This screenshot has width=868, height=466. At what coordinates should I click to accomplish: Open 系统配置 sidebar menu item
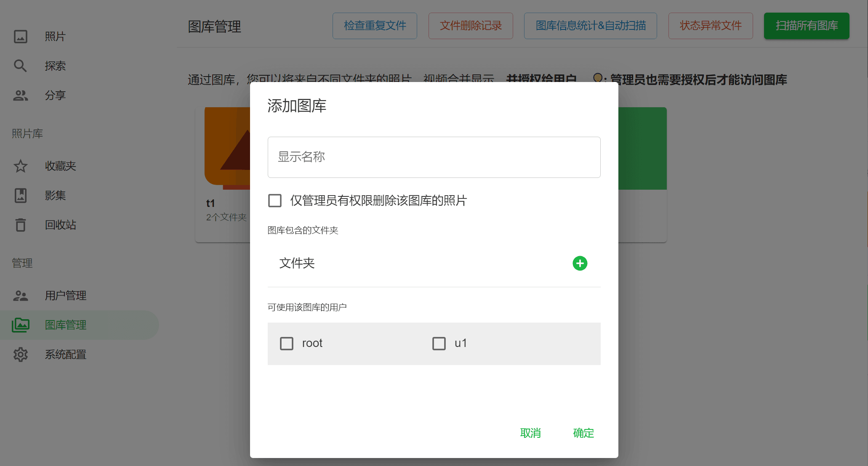[x=66, y=355]
